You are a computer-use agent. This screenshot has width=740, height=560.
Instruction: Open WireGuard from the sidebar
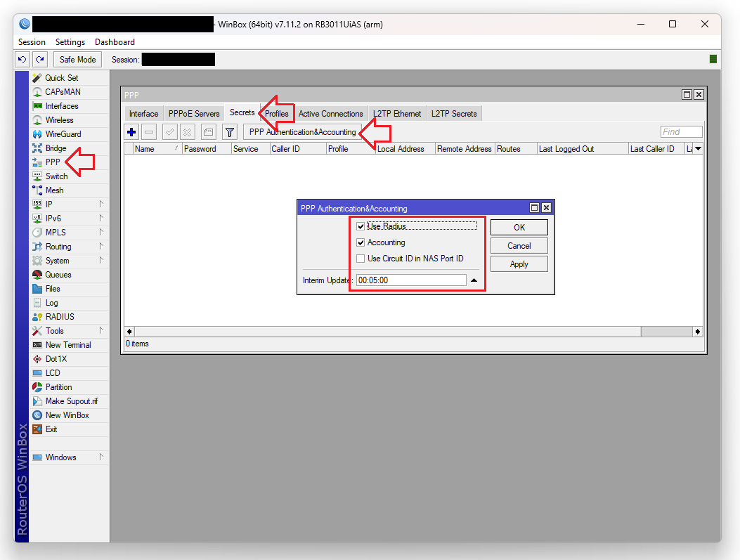[63, 134]
